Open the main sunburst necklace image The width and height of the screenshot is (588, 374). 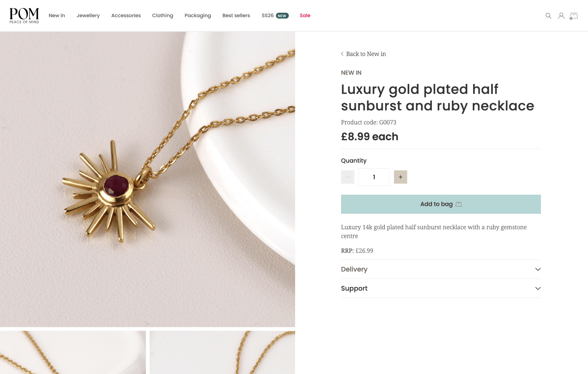pos(147,179)
